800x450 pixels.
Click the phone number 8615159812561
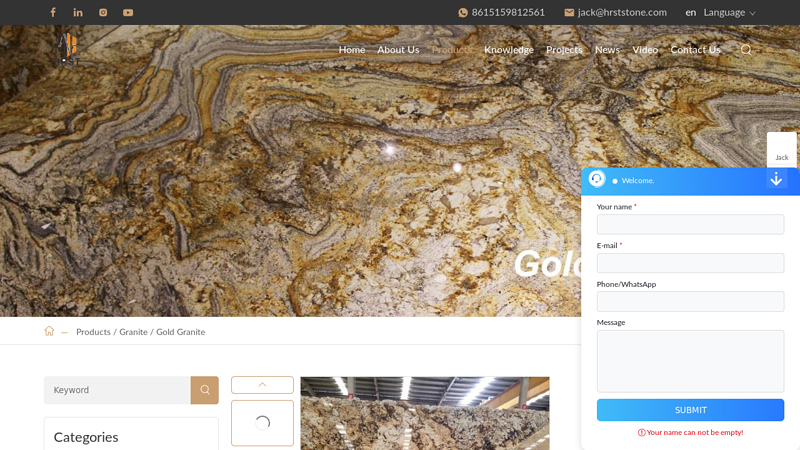(508, 12)
